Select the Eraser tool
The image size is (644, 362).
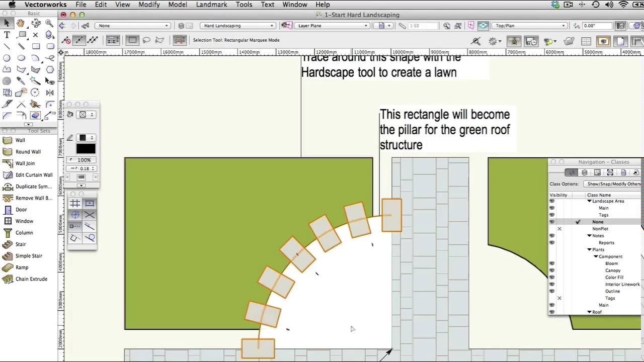point(35,116)
